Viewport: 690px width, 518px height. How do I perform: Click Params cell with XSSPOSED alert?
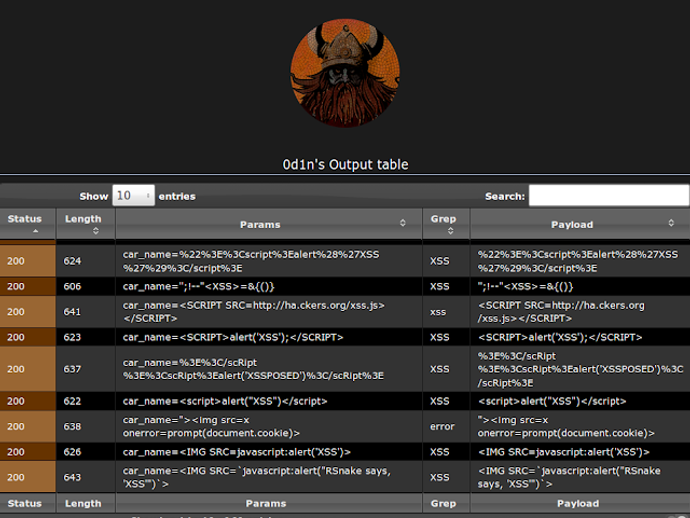[x=269, y=369]
